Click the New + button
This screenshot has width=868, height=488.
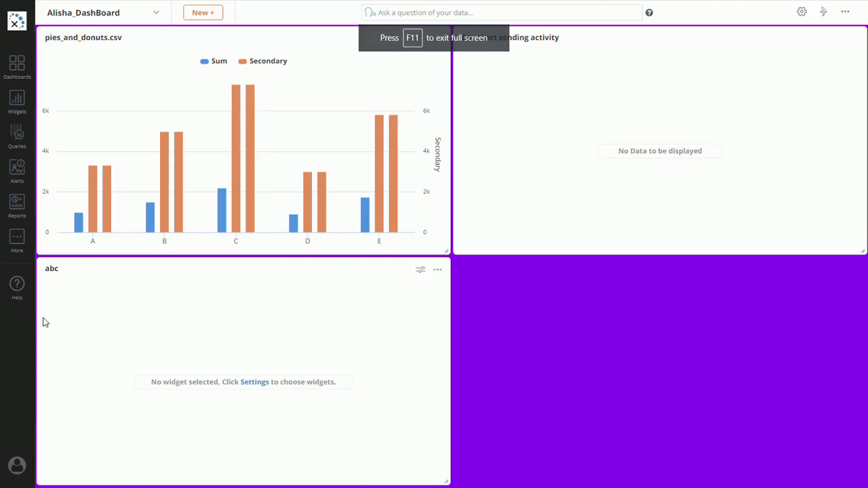pyautogui.click(x=203, y=13)
